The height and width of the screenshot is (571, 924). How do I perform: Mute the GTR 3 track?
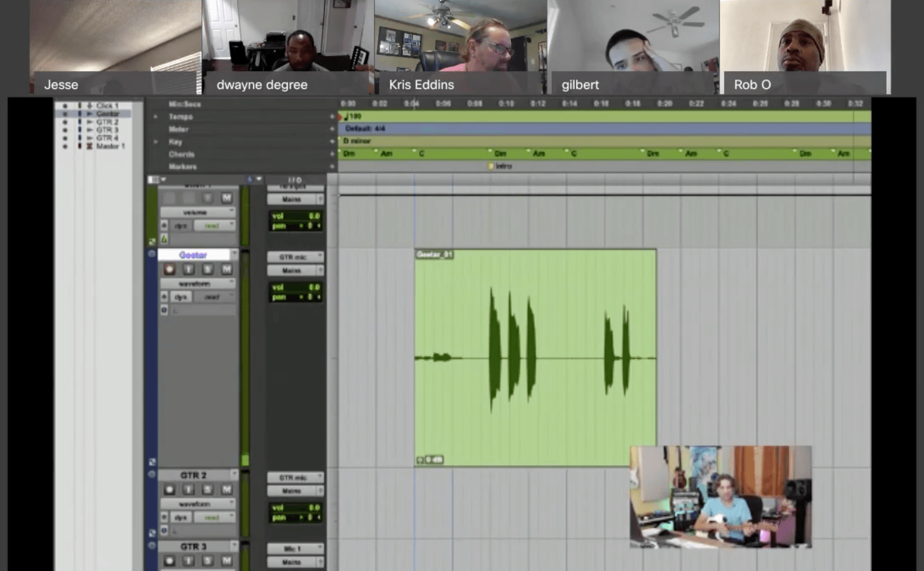click(226, 561)
